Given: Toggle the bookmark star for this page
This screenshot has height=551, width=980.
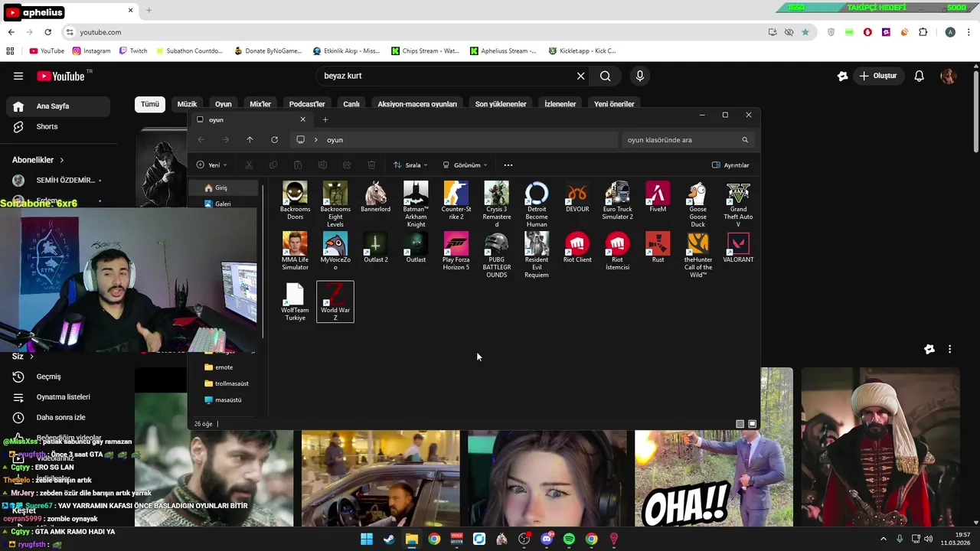Looking at the screenshot, I should coord(805,32).
